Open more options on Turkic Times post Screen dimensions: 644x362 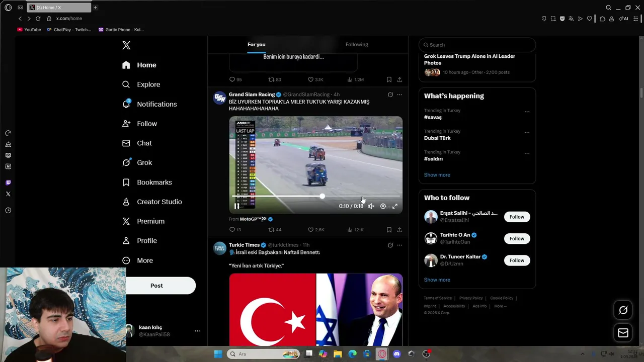tap(399, 245)
